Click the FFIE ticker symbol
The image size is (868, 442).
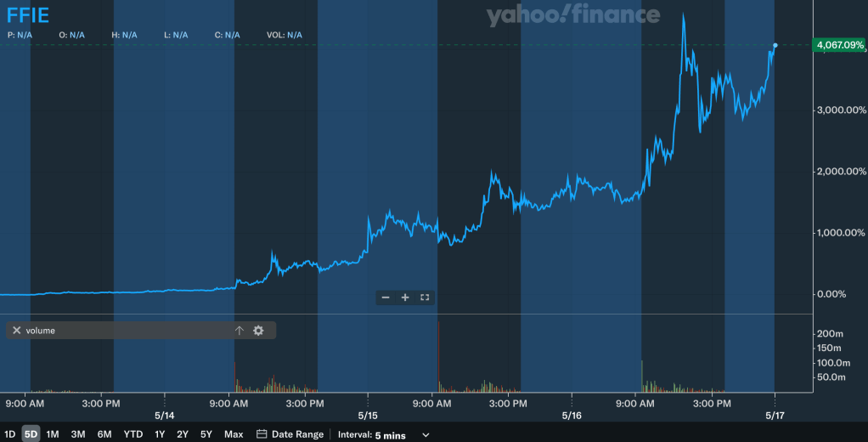click(30, 14)
